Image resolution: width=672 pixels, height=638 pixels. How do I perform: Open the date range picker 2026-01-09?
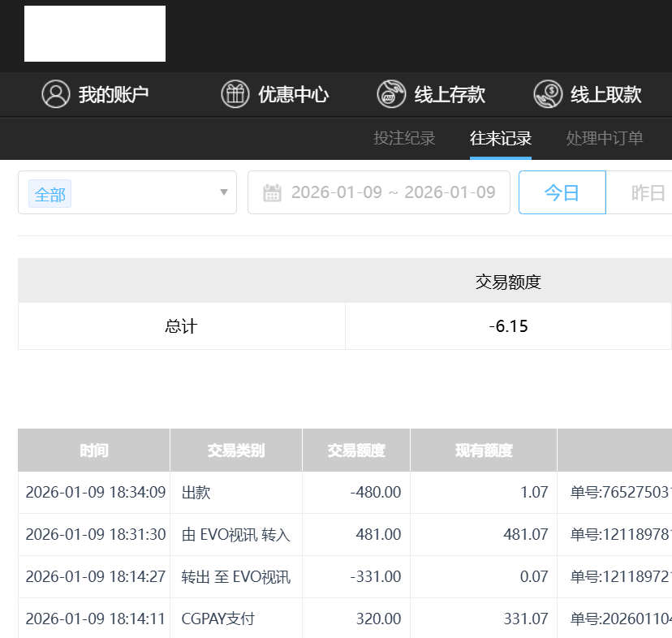(393, 193)
